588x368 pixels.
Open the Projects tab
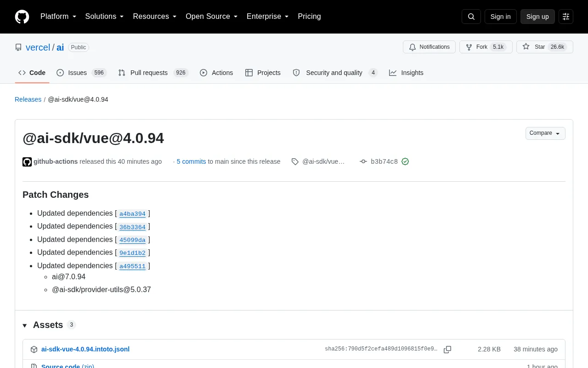click(x=263, y=73)
